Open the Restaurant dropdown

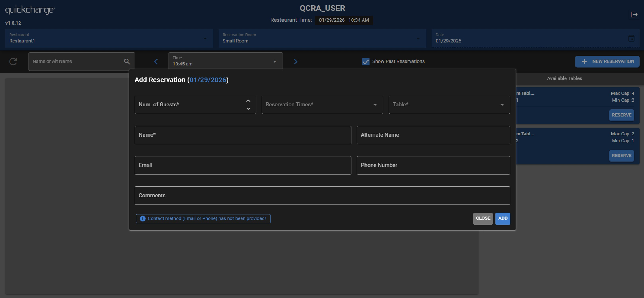[109, 38]
